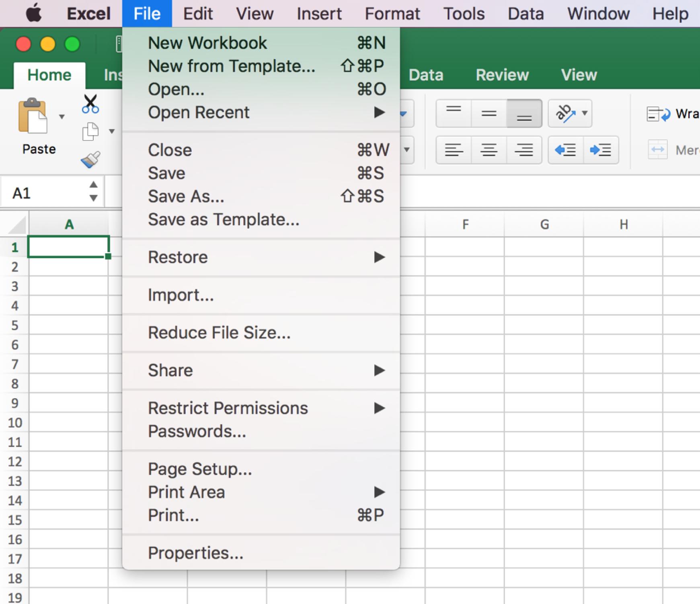
Task: Click the Name Box showing A1
Action: pyautogui.click(x=44, y=193)
